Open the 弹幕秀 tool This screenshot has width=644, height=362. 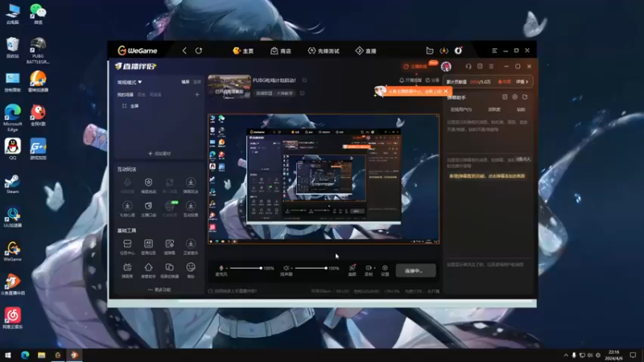tap(127, 270)
